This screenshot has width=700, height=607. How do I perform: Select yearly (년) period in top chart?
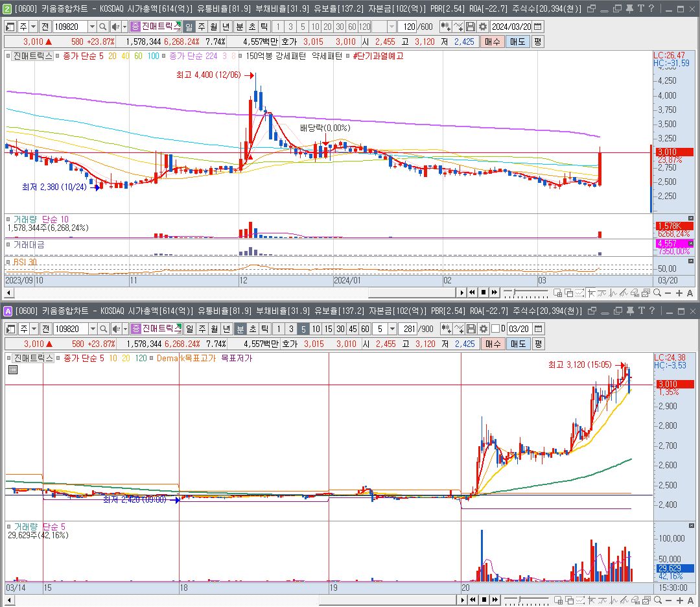[226, 27]
